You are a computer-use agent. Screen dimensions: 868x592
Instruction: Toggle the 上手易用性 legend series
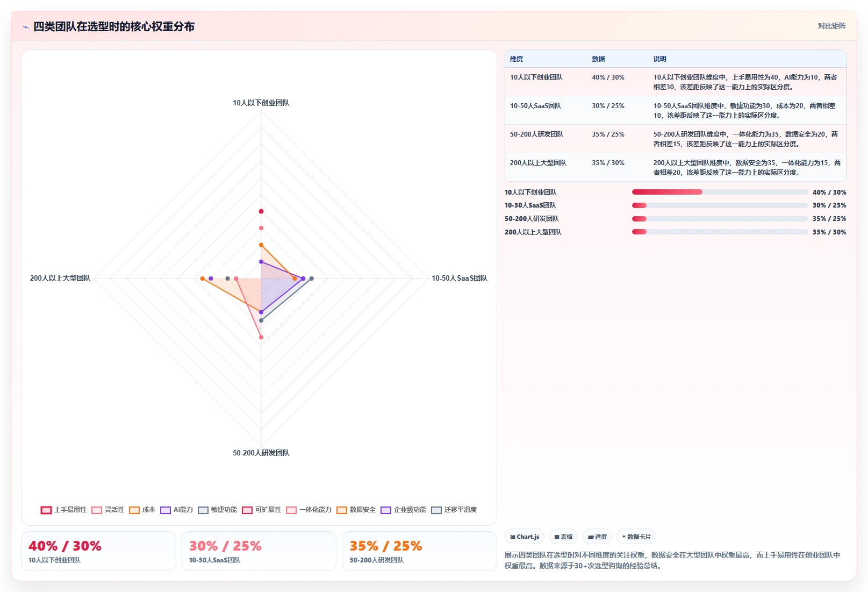(63, 510)
